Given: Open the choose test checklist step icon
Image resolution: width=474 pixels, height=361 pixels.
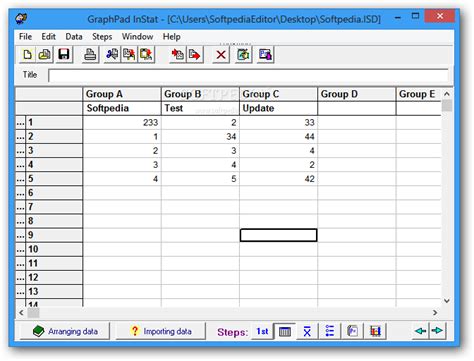Looking at the screenshot, I should (330, 331).
